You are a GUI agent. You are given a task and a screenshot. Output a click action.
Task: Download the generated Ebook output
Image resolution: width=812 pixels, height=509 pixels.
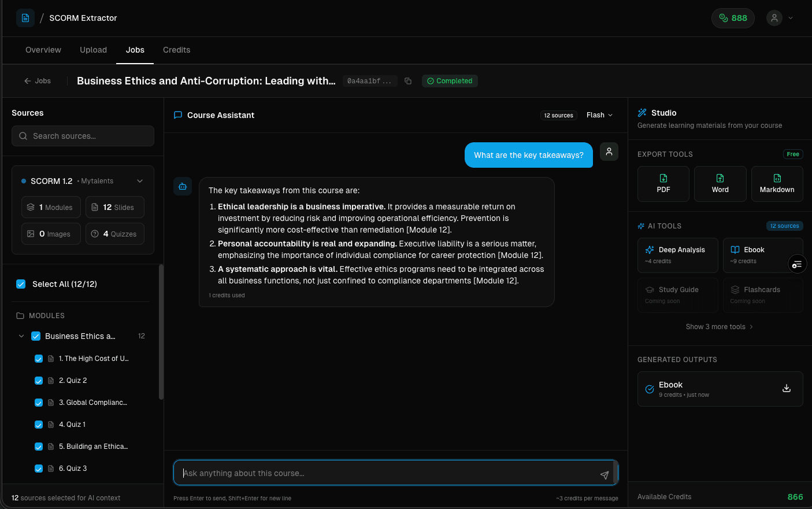(x=787, y=389)
